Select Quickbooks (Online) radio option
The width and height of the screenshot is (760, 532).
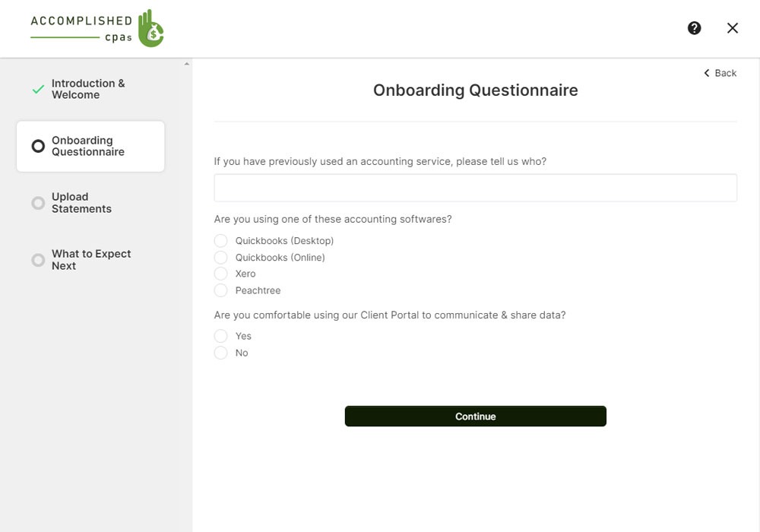pos(221,258)
